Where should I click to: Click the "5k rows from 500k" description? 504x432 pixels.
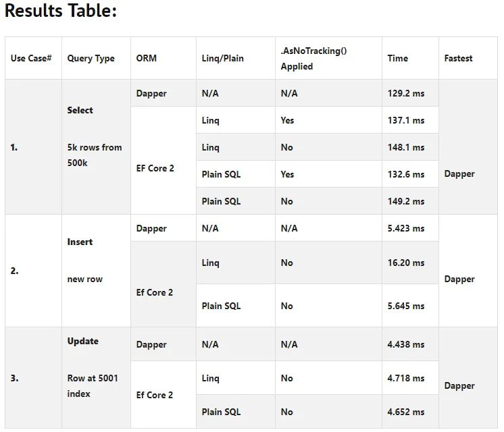(x=94, y=155)
